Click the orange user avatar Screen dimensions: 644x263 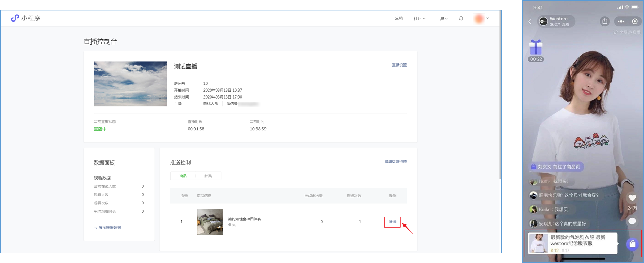[x=479, y=18]
